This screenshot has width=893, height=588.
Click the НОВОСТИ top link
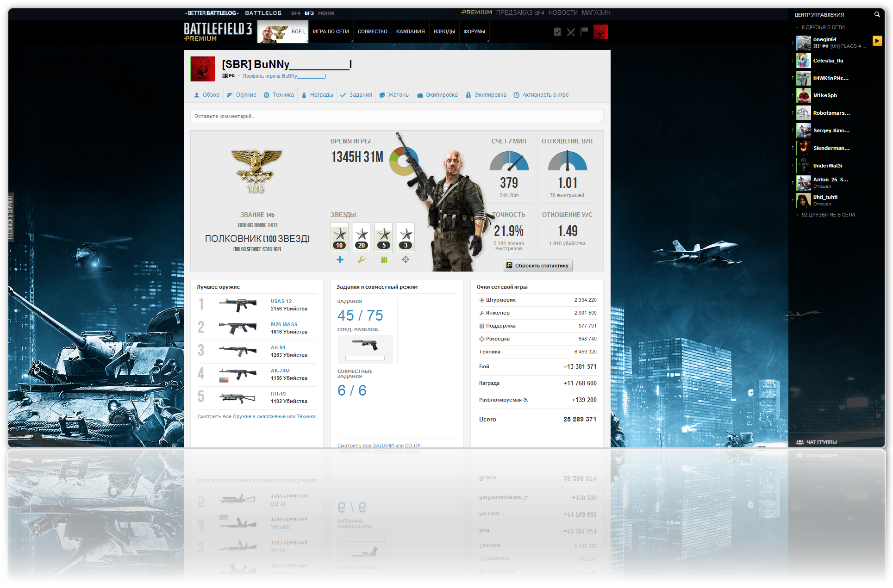[563, 12]
